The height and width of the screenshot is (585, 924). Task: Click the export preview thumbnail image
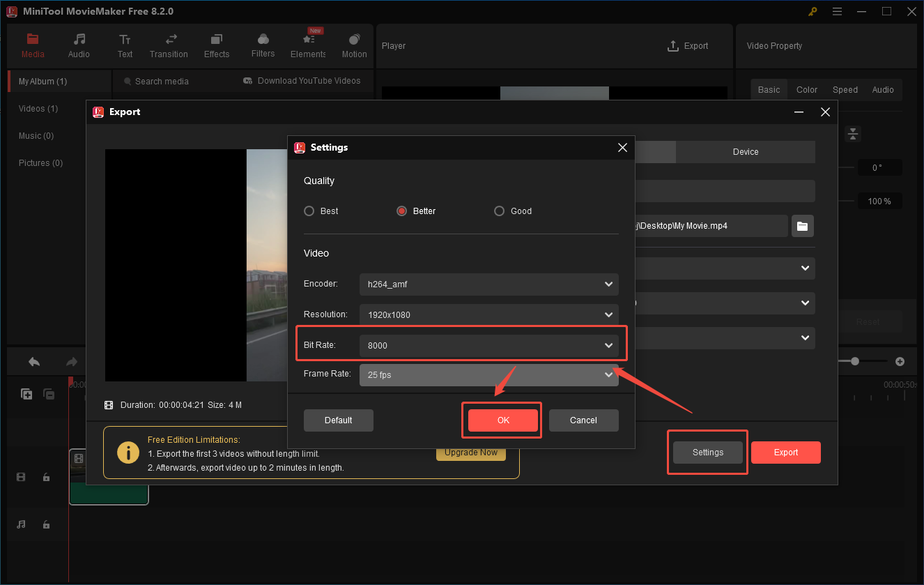[195, 265]
